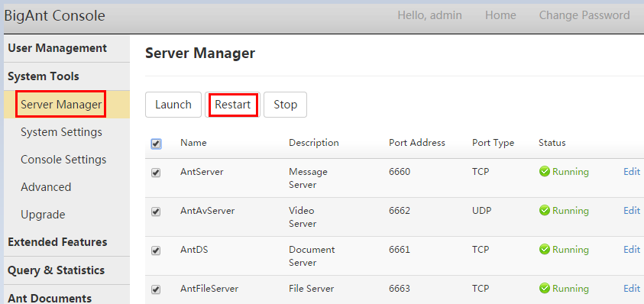Image resolution: width=644 pixels, height=304 pixels.
Task: Click the Message Server description
Action: (308, 178)
